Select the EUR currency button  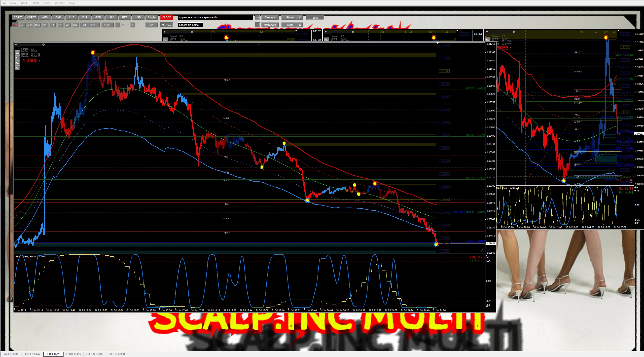(x=85, y=17)
